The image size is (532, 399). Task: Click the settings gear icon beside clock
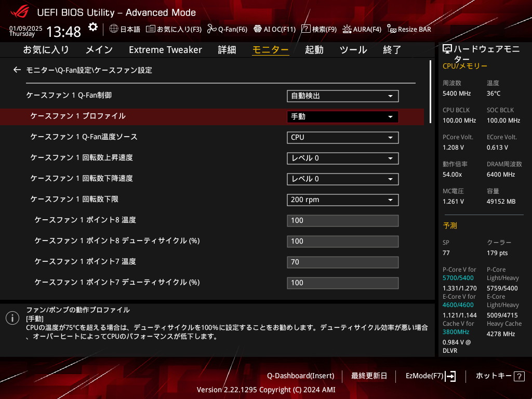[92, 27]
